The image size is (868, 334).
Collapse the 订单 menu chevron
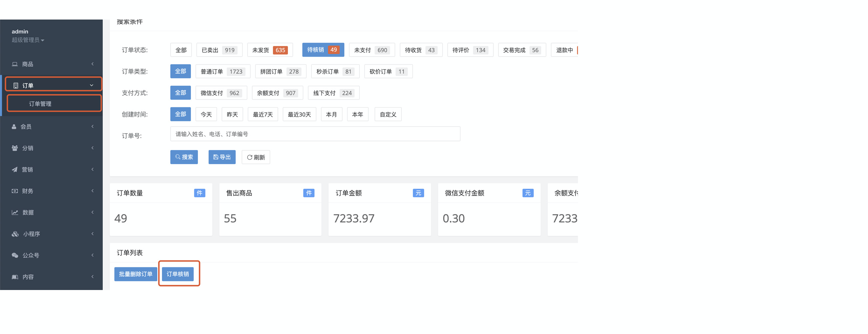click(91, 86)
